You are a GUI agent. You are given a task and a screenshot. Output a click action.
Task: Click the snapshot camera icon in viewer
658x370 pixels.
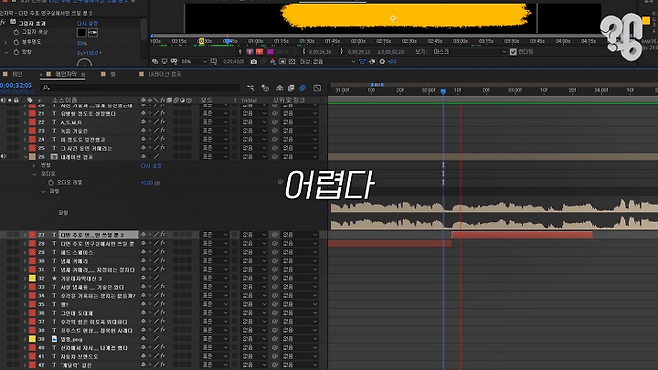(x=253, y=62)
